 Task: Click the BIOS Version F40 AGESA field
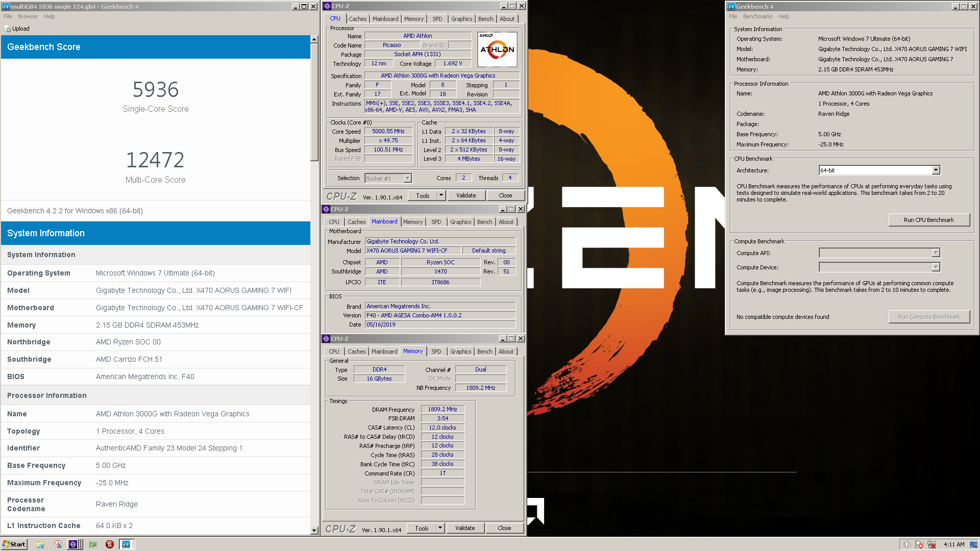pos(440,315)
